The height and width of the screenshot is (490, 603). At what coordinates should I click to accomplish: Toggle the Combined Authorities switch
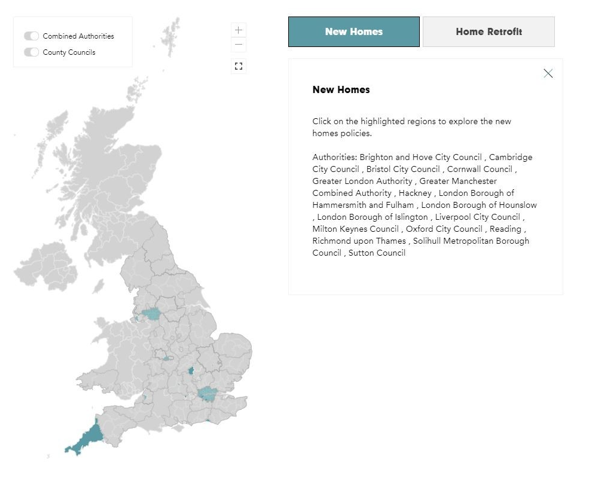[x=32, y=36]
